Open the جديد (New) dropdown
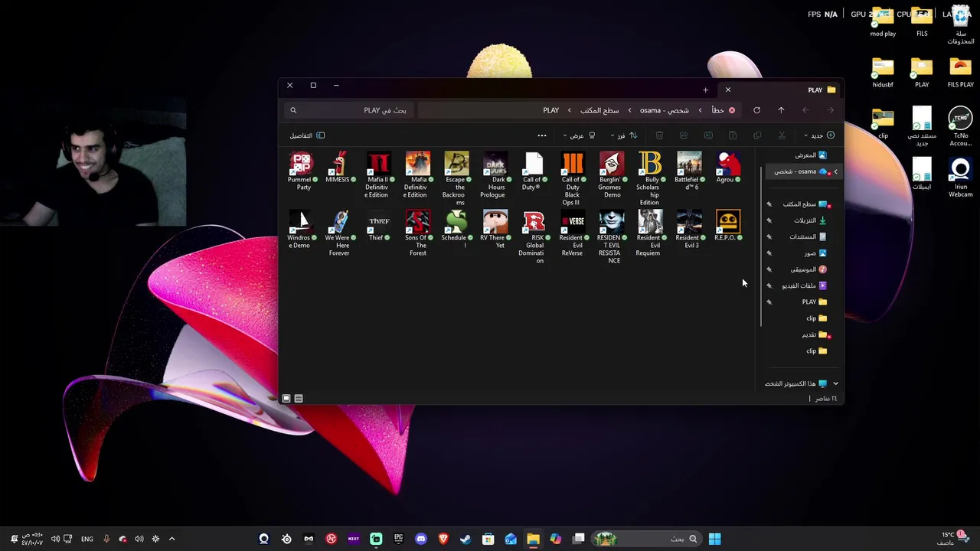The width and height of the screenshot is (980, 551). click(x=818, y=135)
